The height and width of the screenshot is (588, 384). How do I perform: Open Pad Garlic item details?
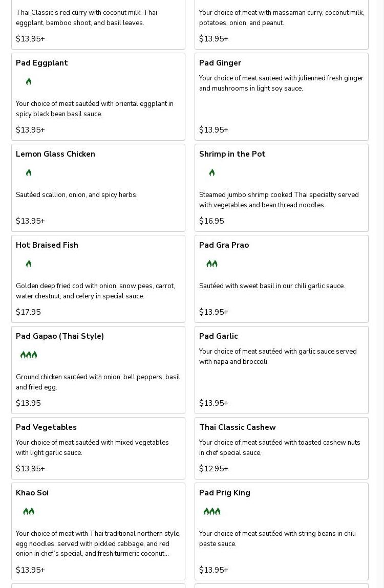pos(219,336)
